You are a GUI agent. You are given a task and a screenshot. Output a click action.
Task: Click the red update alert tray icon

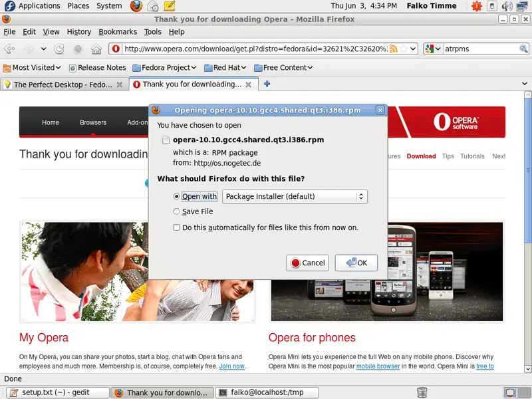pos(476,6)
